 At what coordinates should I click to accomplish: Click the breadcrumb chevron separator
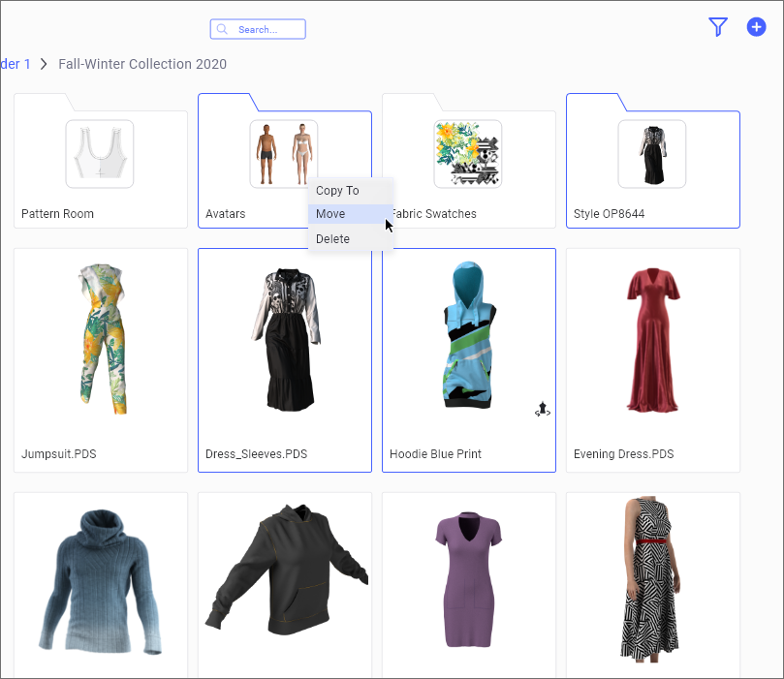point(44,64)
